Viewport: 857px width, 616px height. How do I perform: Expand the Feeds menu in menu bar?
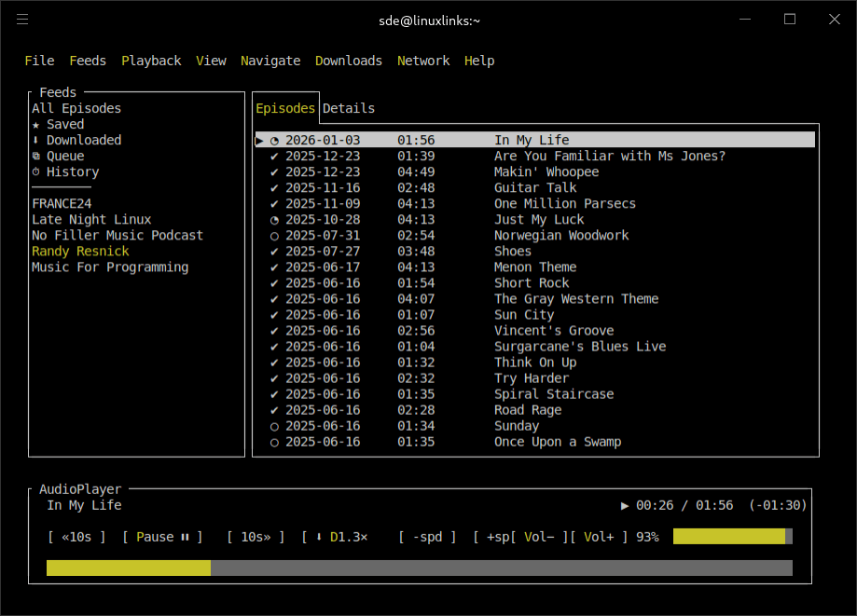pyautogui.click(x=88, y=61)
